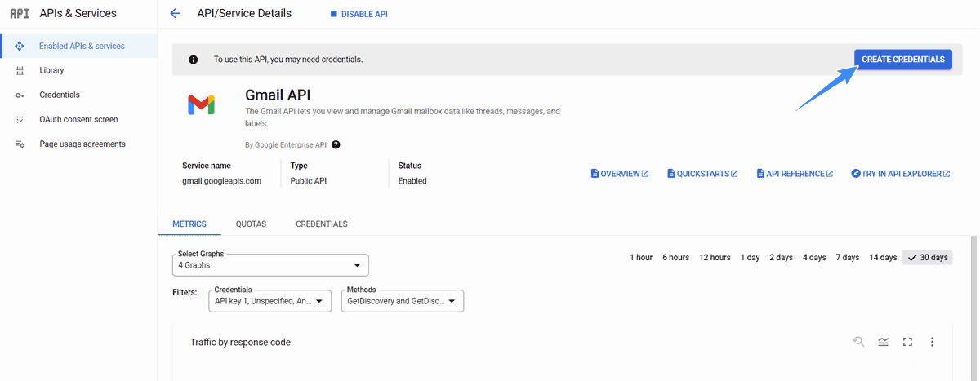Click the Gmail API title
The image size is (980, 381).
278,95
